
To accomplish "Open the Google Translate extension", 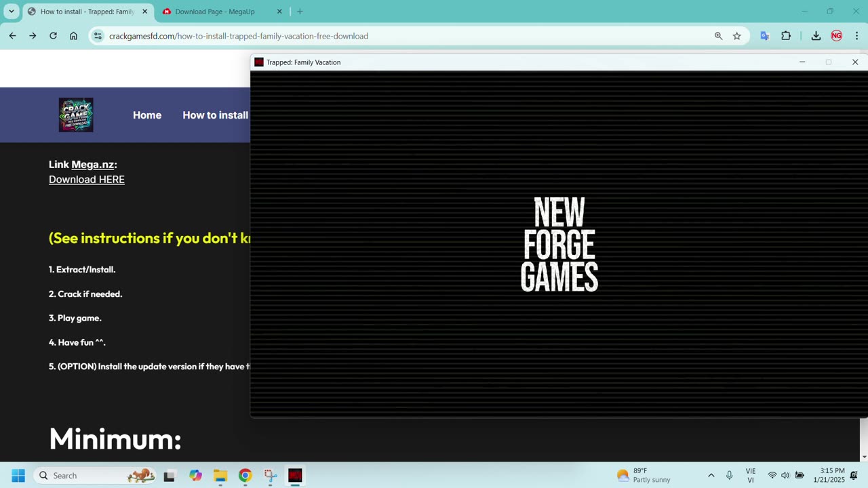I will click(765, 36).
